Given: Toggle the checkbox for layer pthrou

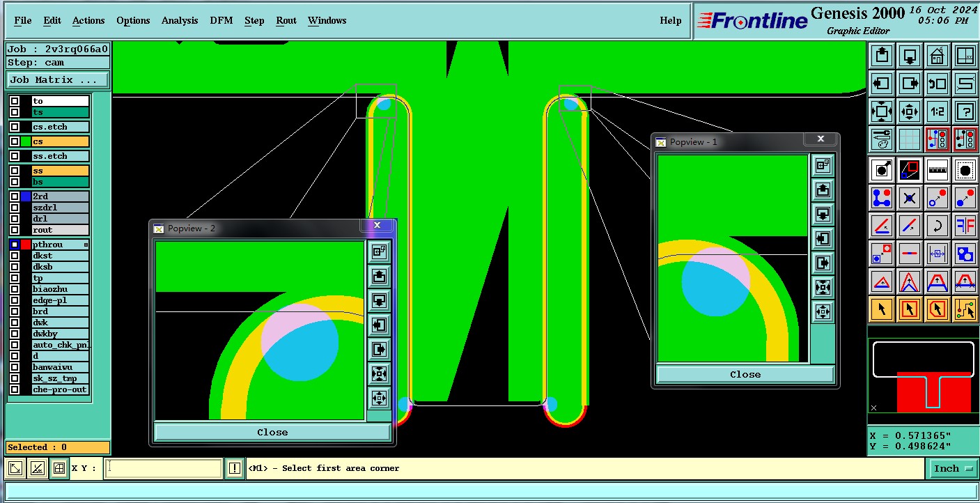Looking at the screenshot, I should click(15, 245).
